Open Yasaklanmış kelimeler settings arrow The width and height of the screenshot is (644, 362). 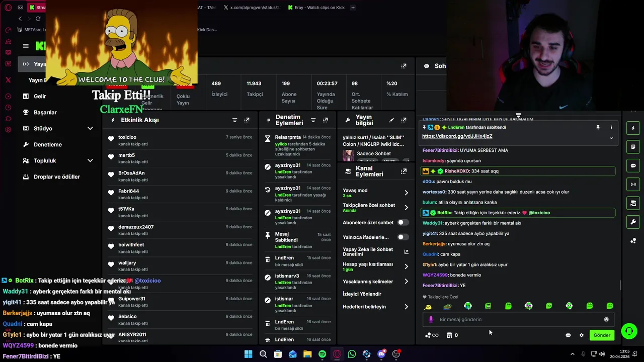point(406,282)
